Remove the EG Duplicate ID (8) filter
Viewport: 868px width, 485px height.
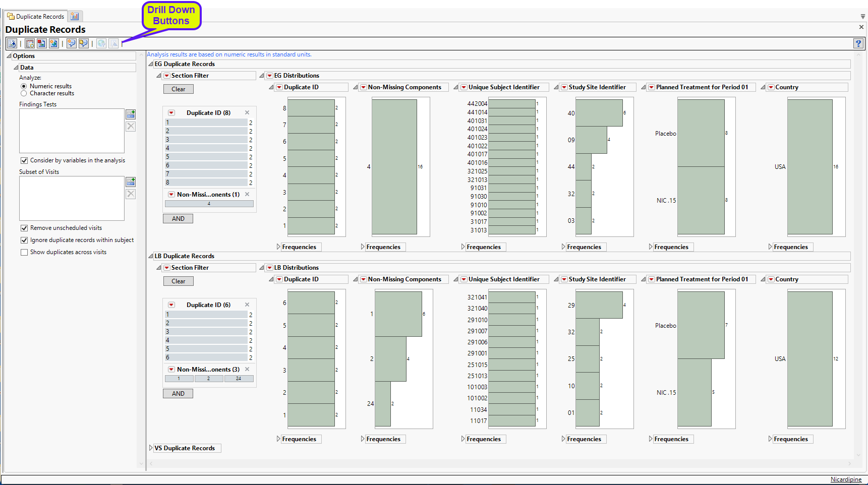(x=247, y=113)
